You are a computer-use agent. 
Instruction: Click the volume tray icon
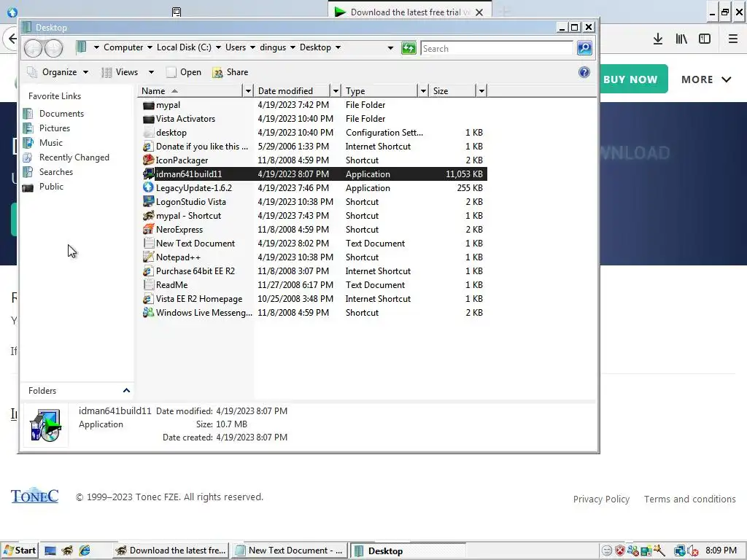[x=693, y=551]
